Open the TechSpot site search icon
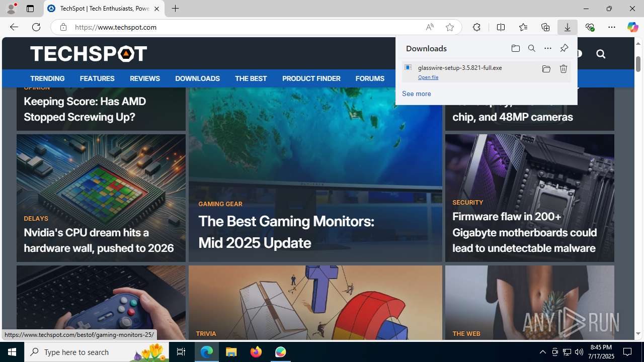 pos(600,54)
